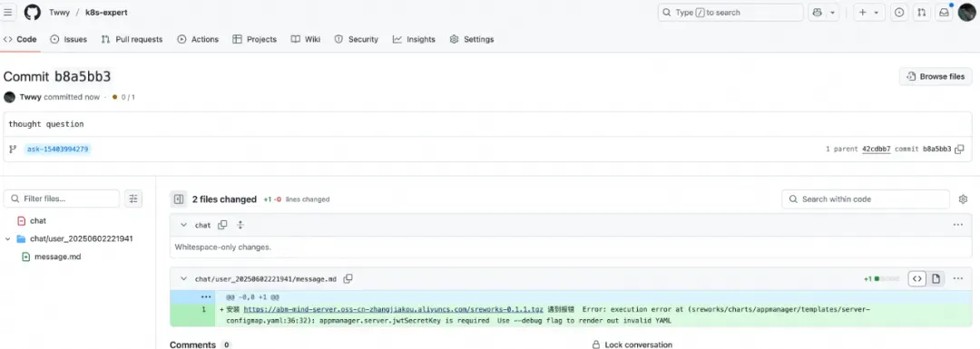The width and height of the screenshot is (980, 349).
Task: Open the Twwy committer name link
Action: [x=31, y=97]
